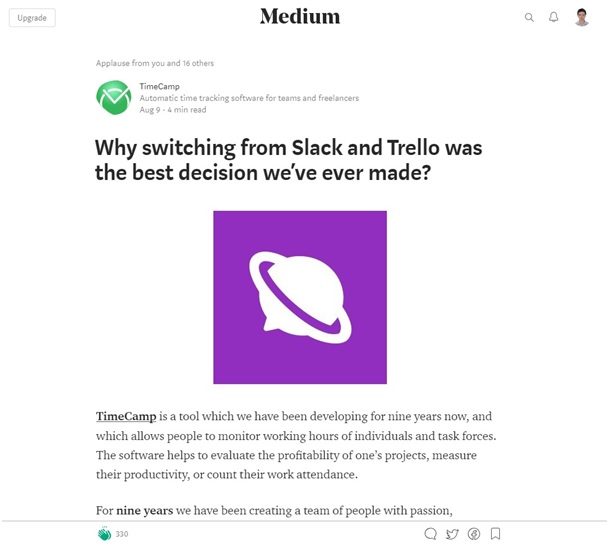
Task: Click the Upgrade button
Action: click(x=32, y=18)
